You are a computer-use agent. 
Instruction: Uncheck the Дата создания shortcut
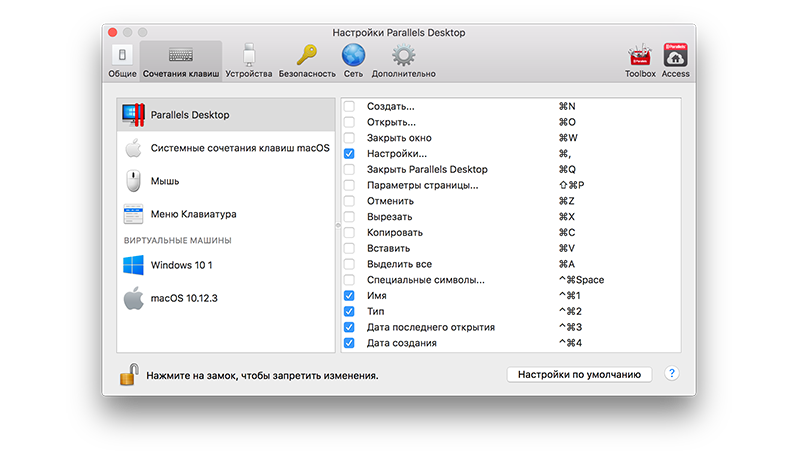[x=349, y=343]
